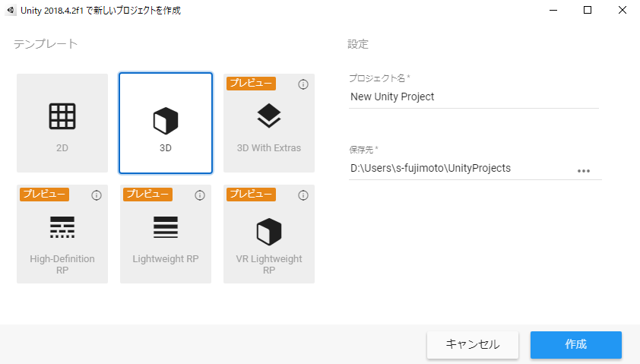The height and width of the screenshot is (364, 640).
Task: Click the 設定 heading
Action: pyautogui.click(x=358, y=44)
